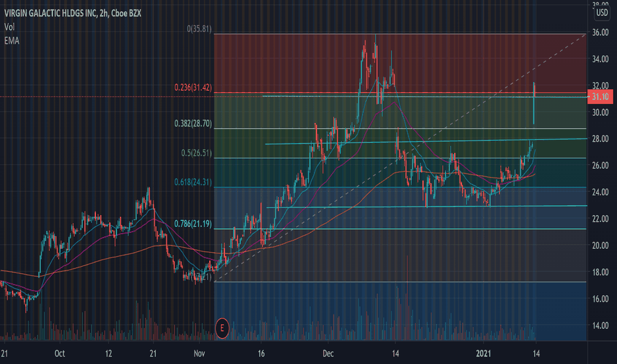The image size is (617, 364).
Task: Click the 12 date label in October
Action: (x=108, y=353)
